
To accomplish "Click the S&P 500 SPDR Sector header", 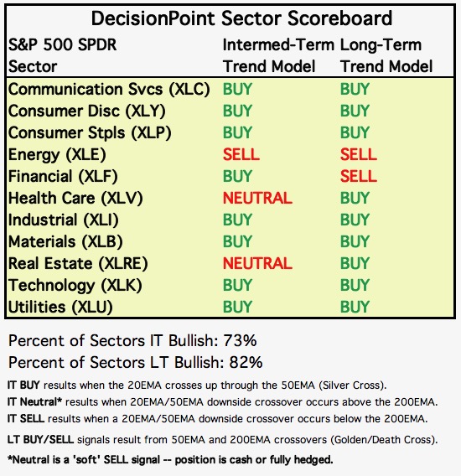I will [x=62, y=56].
